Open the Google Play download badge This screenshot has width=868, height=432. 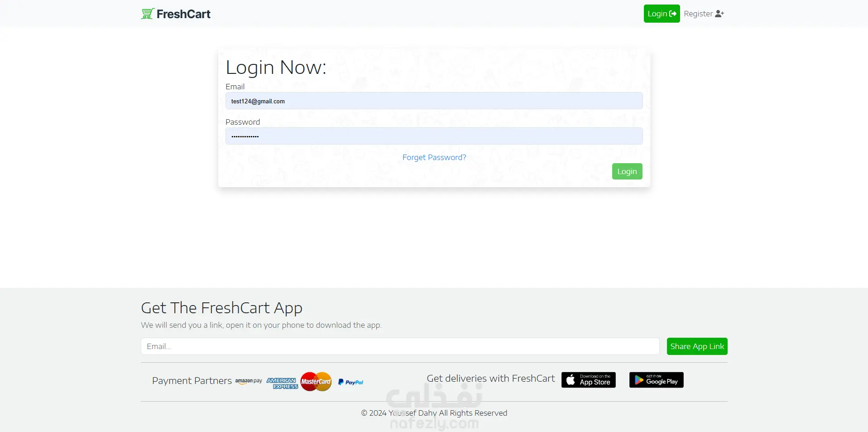pos(656,380)
